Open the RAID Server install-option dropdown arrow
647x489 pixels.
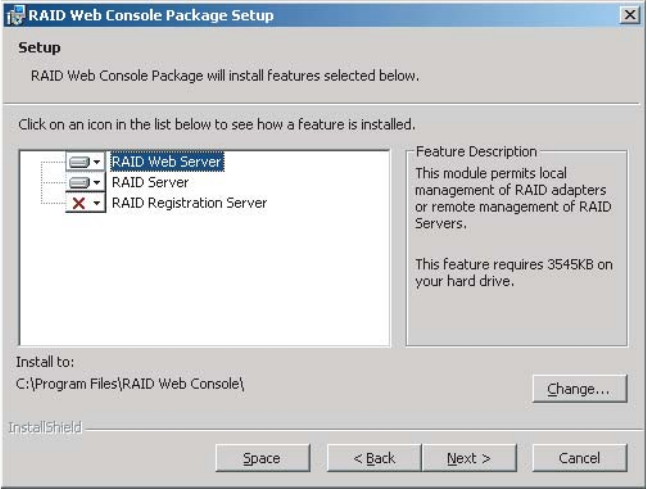click(97, 183)
